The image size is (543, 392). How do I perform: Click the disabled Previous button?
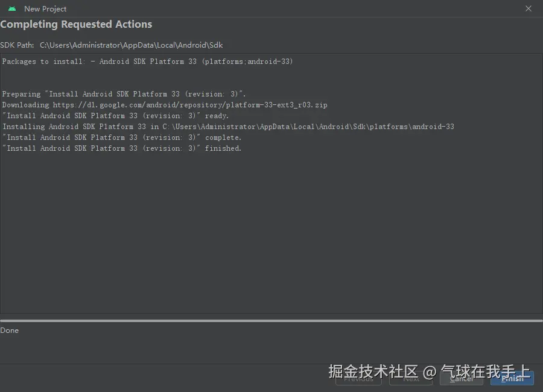click(x=358, y=378)
